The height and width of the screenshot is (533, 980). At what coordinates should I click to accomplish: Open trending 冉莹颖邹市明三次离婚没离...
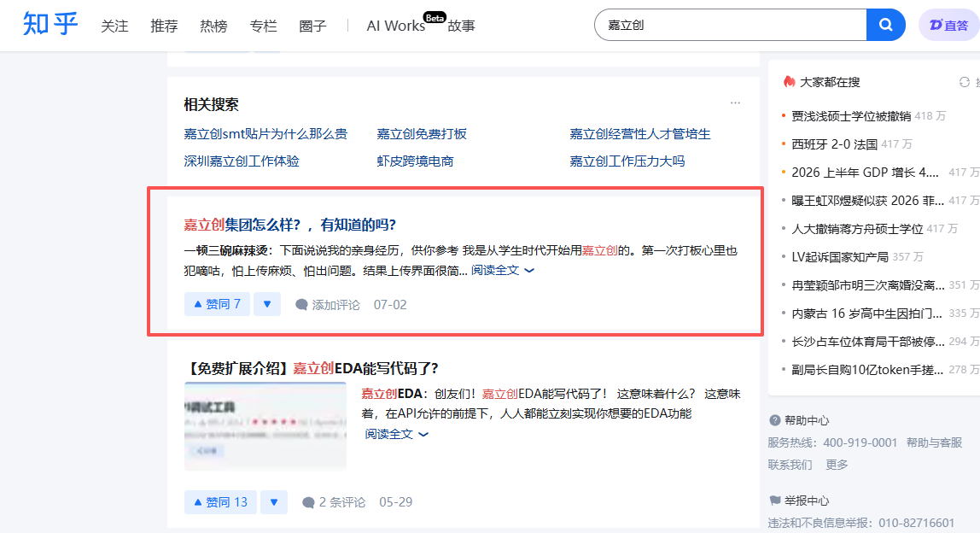(867, 285)
